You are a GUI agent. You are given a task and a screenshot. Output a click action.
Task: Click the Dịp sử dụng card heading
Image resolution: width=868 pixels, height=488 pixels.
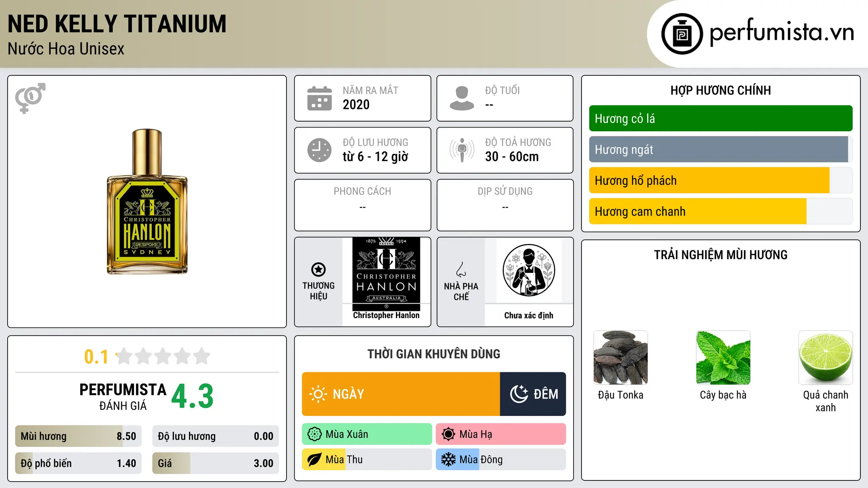[505, 191]
